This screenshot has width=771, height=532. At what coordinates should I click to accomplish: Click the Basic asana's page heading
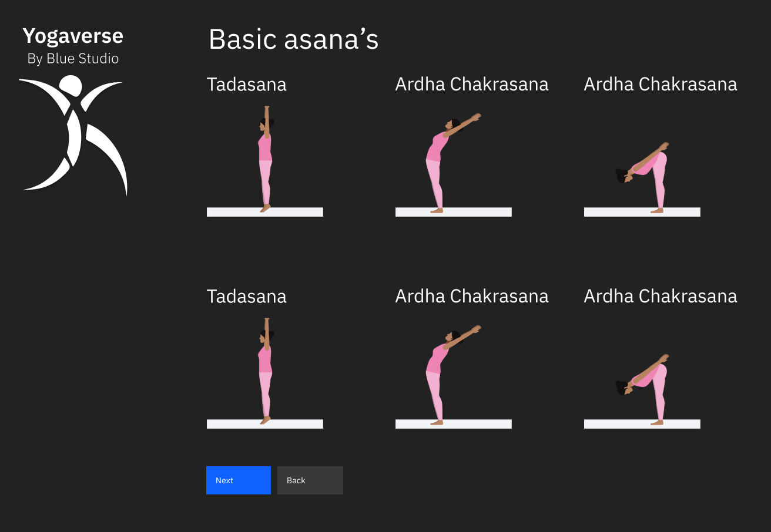click(293, 39)
